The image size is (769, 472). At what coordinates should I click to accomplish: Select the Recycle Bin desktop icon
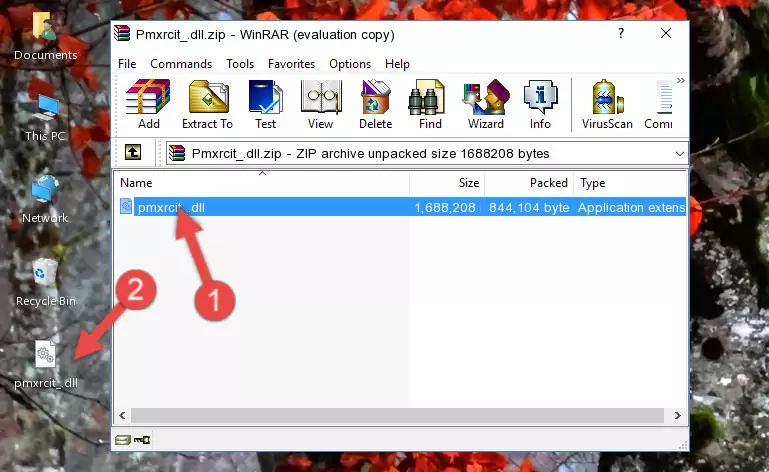[45, 283]
